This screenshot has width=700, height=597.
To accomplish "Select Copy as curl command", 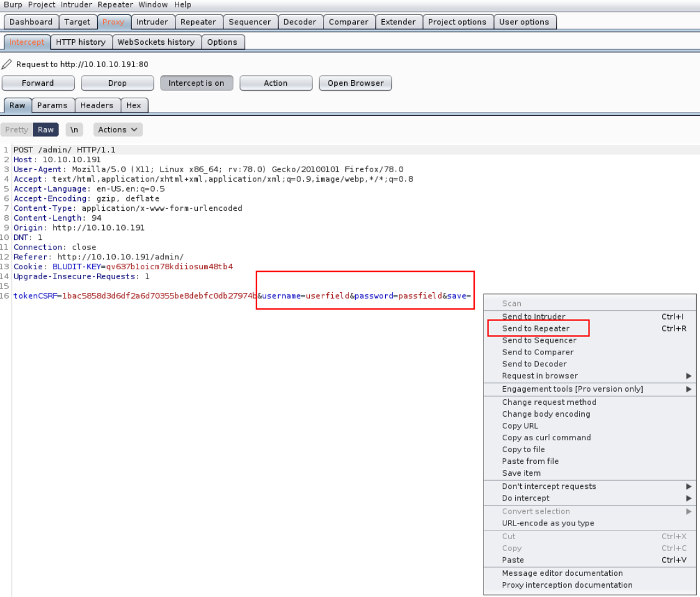I will click(590, 437).
